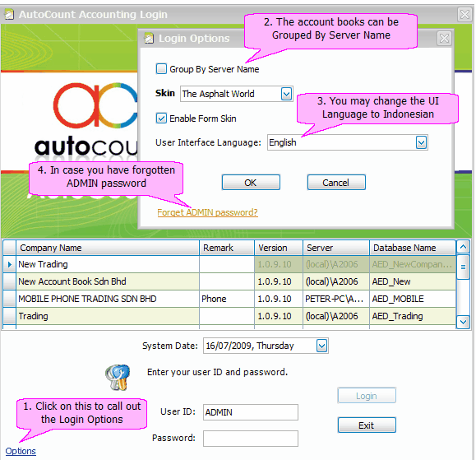The width and height of the screenshot is (476, 460).
Task: Click the Phone remark cell
Action: tap(227, 299)
